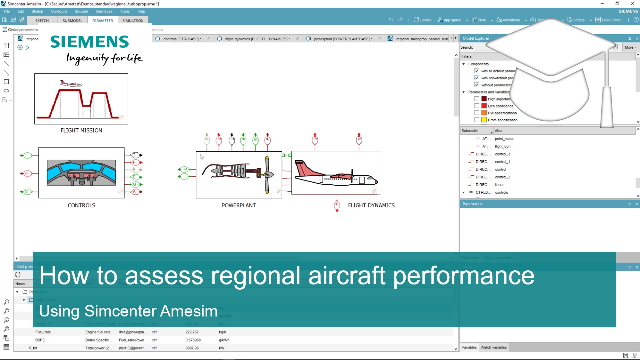The height and width of the screenshot is (360, 640).
Task: Select the Rectangle drawing tool
Action: (7, 82)
